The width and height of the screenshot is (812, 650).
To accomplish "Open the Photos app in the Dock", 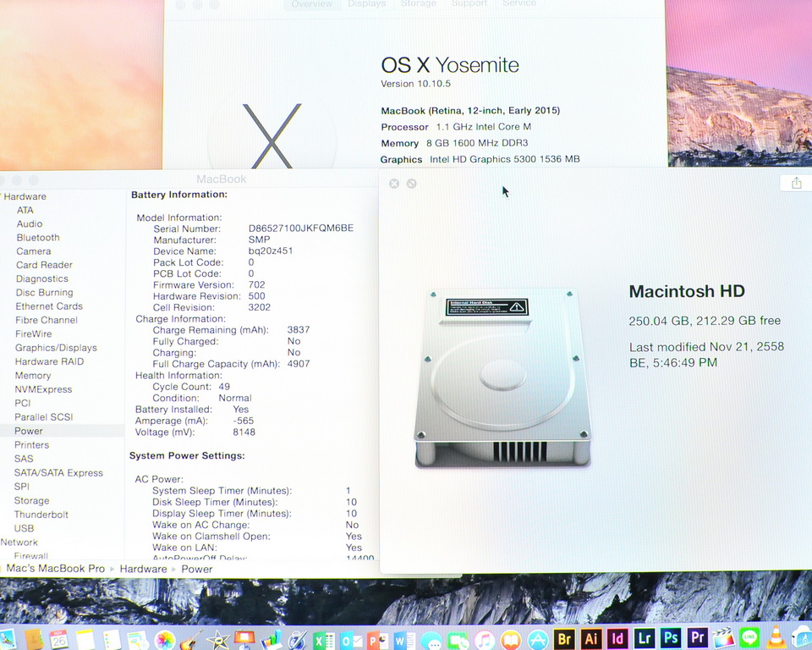I will pyautogui.click(x=165, y=640).
